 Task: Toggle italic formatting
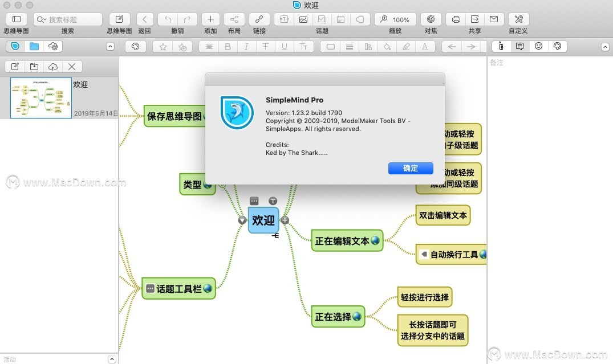coord(246,47)
